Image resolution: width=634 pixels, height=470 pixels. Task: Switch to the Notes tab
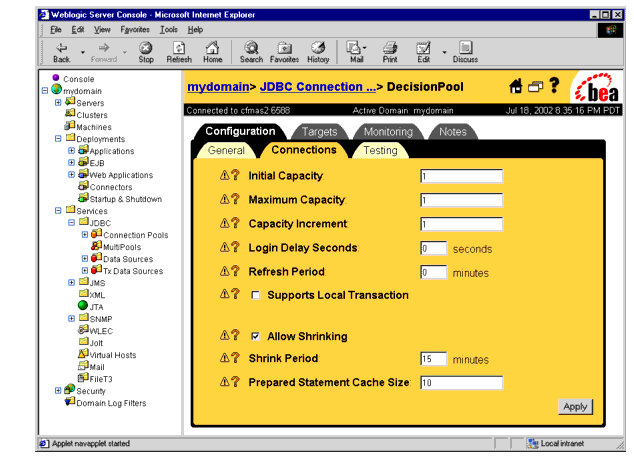452,132
